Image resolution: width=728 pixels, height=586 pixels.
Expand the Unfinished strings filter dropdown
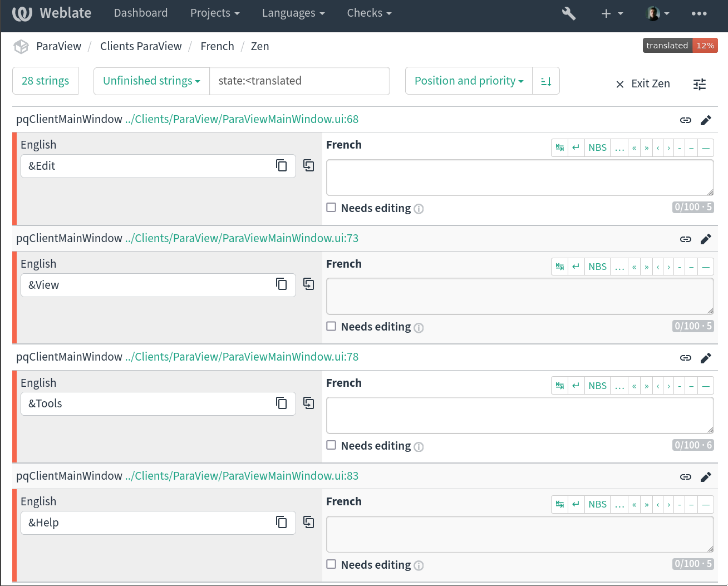151,81
